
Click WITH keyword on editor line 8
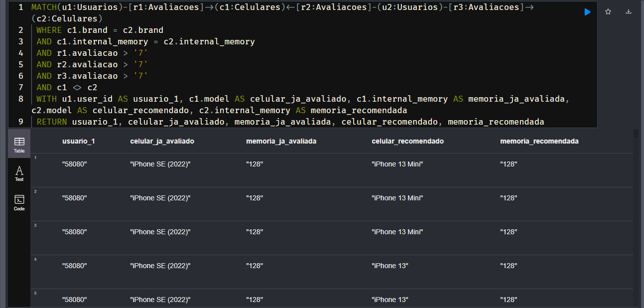point(46,99)
